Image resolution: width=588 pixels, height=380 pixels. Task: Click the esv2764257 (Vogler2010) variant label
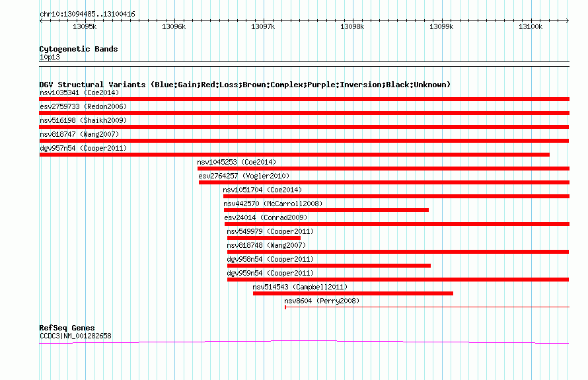[244, 176]
